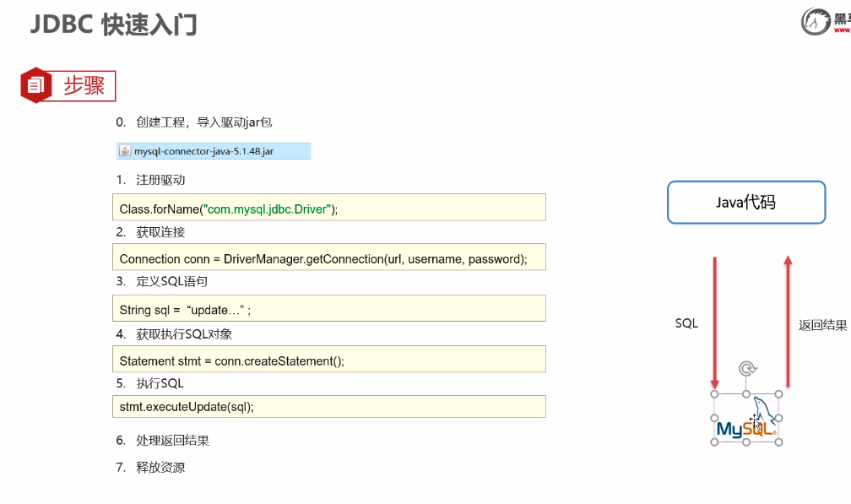
Task: Click the jar file icon beside mysql-connector
Action: coord(125,151)
